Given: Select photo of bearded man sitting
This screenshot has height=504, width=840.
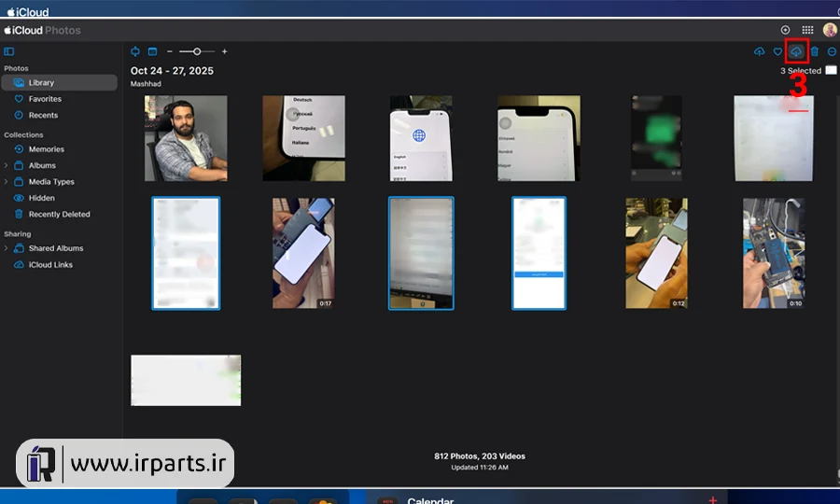Looking at the screenshot, I should click(186, 138).
